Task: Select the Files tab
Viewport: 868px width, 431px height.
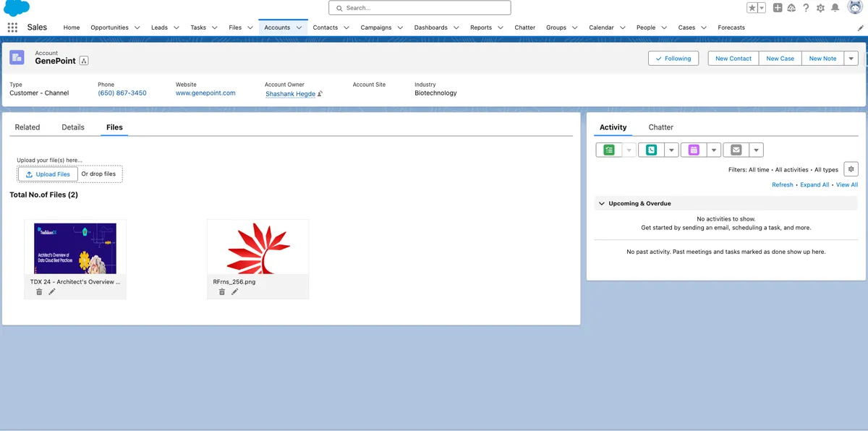Action: click(x=114, y=127)
